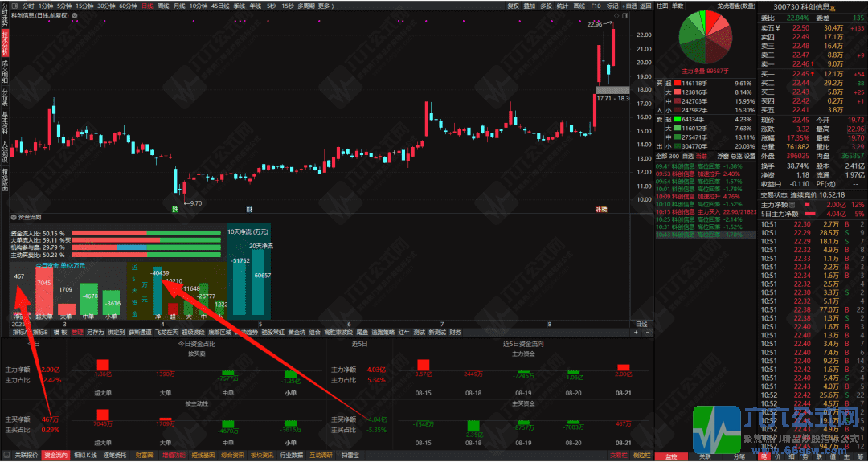This screenshot has height=462, width=868.
Task: Switch to the 分笔 right-panel tab
Action: 739,457
